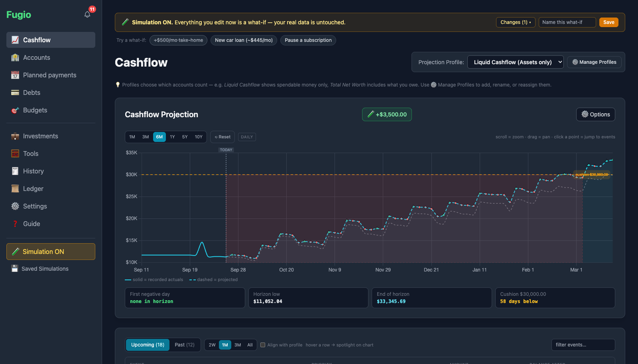
Task: Go to the Fugio home logo
Action: pyautogui.click(x=19, y=15)
